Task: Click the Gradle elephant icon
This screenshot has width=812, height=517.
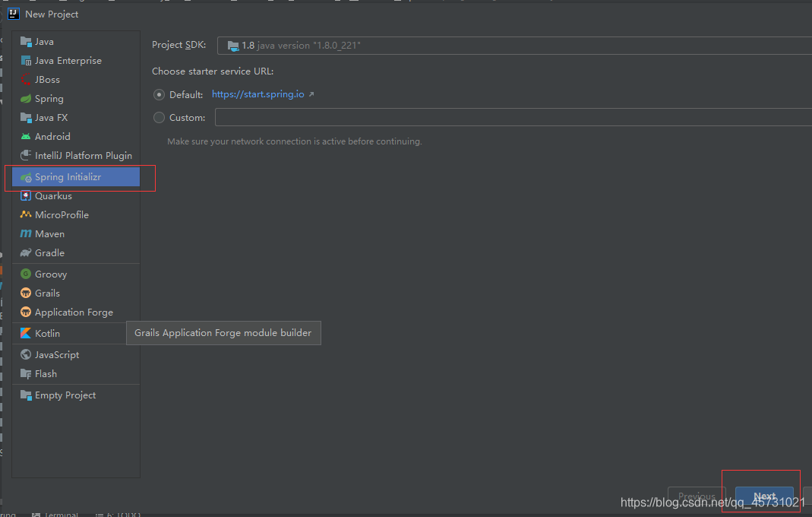Action: [26, 253]
